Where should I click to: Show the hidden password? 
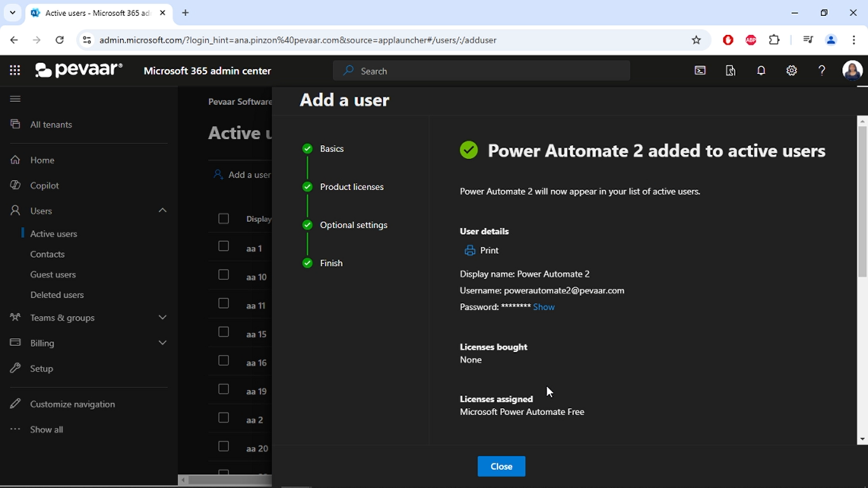[x=544, y=307]
